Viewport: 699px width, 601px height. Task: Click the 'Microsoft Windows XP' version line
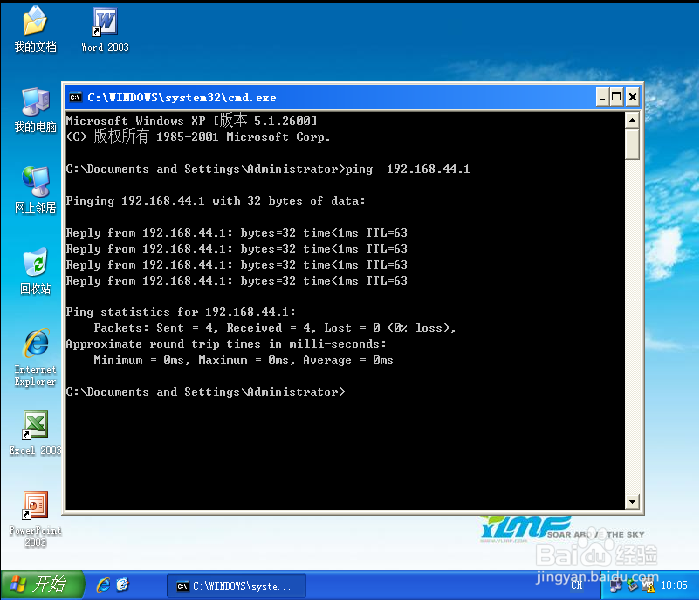click(x=191, y=120)
